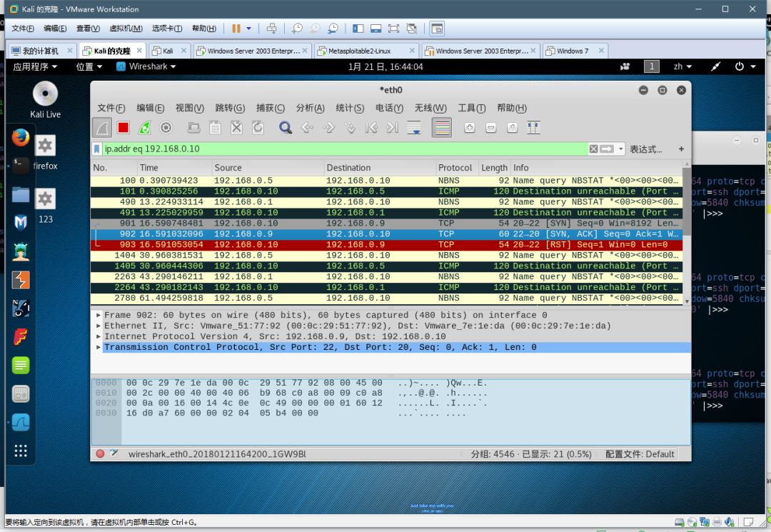
Task: Open capture options gear icon
Action: click(166, 128)
